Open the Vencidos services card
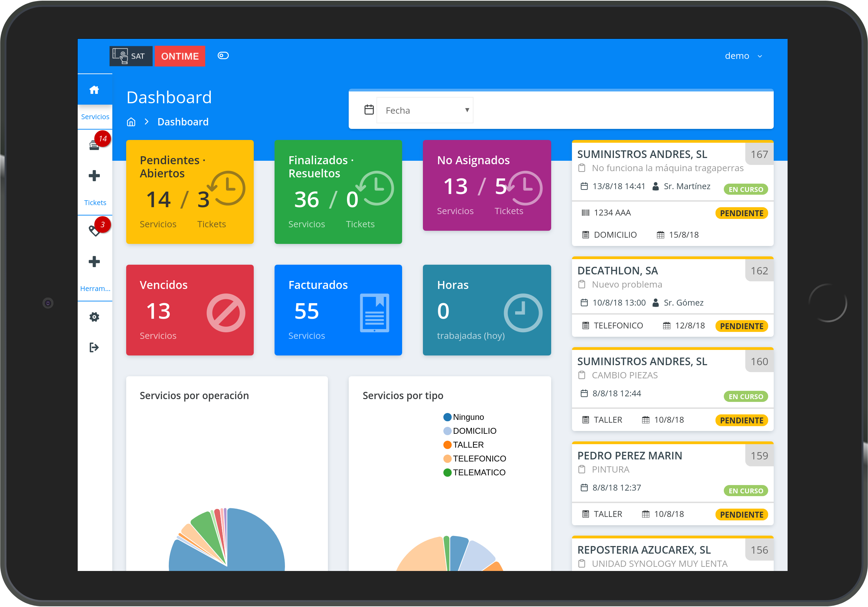This screenshot has height=607, width=868. point(190,310)
